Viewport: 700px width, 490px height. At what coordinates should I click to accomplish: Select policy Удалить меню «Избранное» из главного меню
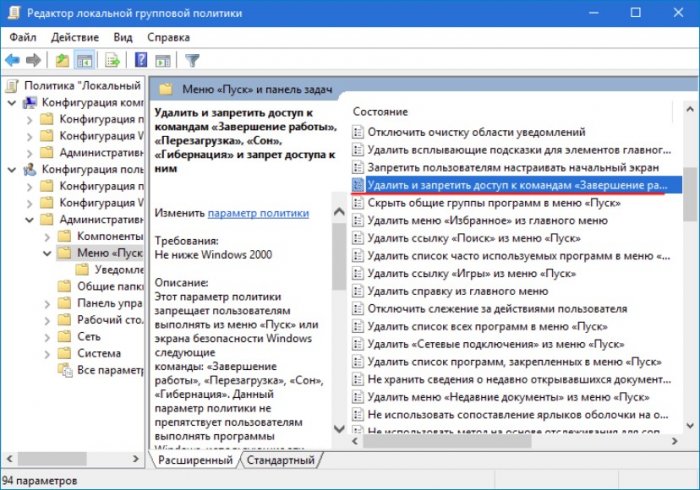pos(480,220)
